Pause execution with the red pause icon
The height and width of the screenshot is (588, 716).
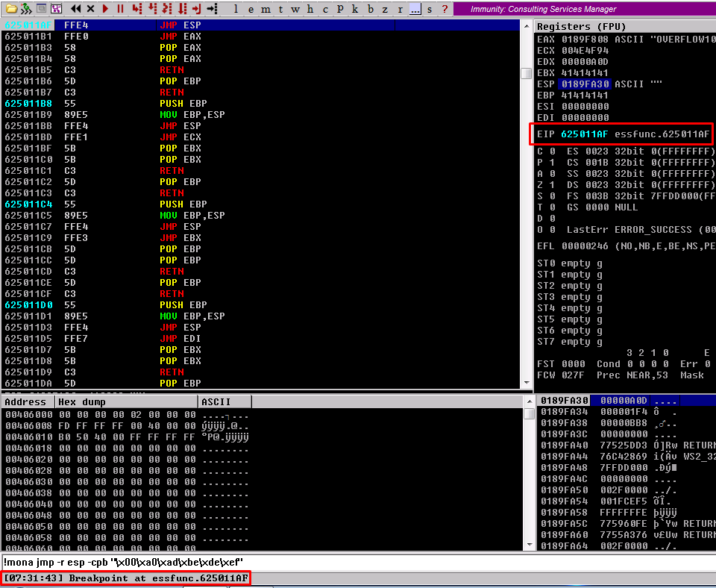tap(121, 8)
